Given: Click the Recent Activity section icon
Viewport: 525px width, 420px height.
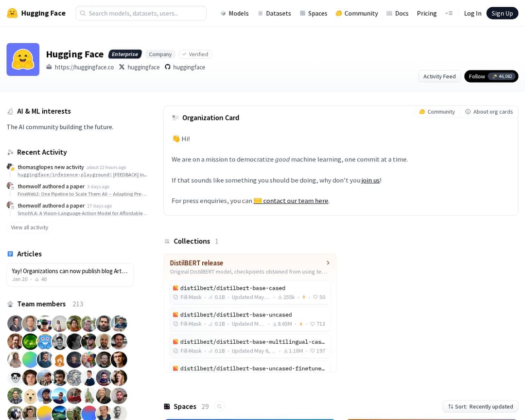Looking at the screenshot, I should tap(10, 152).
